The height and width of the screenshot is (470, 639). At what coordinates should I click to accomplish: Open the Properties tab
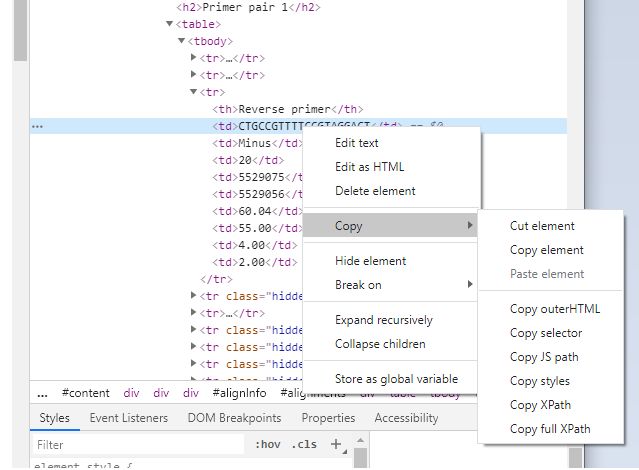(x=328, y=418)
